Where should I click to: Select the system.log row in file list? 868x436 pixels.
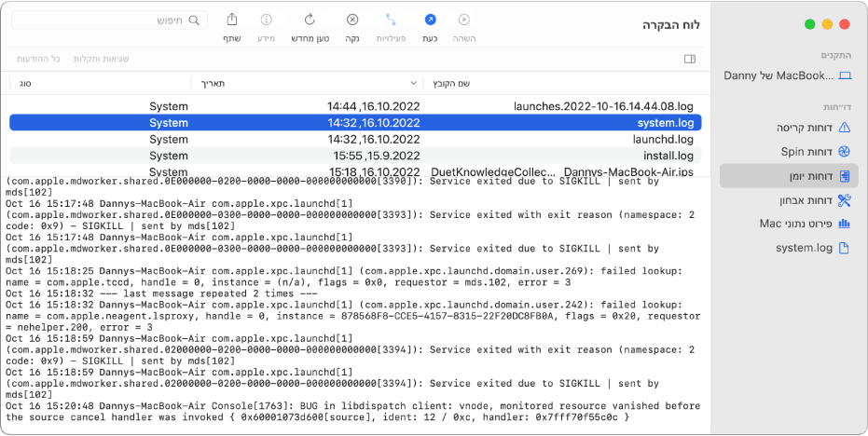click(355, 123)
